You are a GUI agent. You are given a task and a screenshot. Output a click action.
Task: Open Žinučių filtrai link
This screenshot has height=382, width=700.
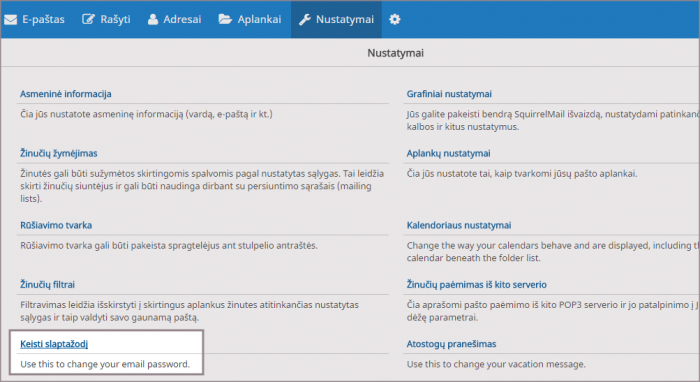(47, 284)
